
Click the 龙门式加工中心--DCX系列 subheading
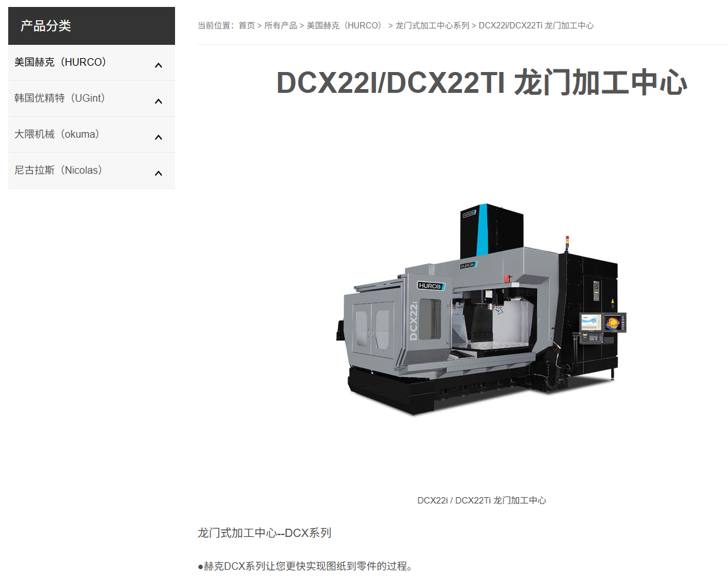(x=265, y=533)
